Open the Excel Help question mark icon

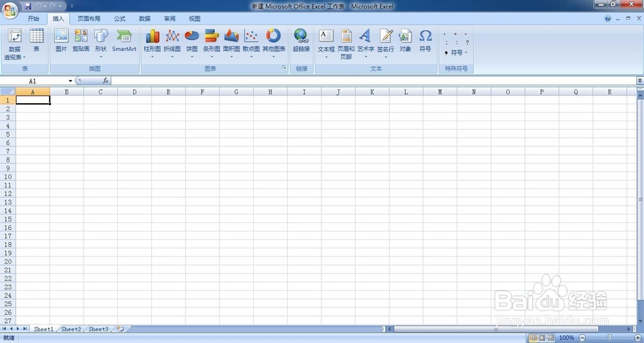pos(608,19)
